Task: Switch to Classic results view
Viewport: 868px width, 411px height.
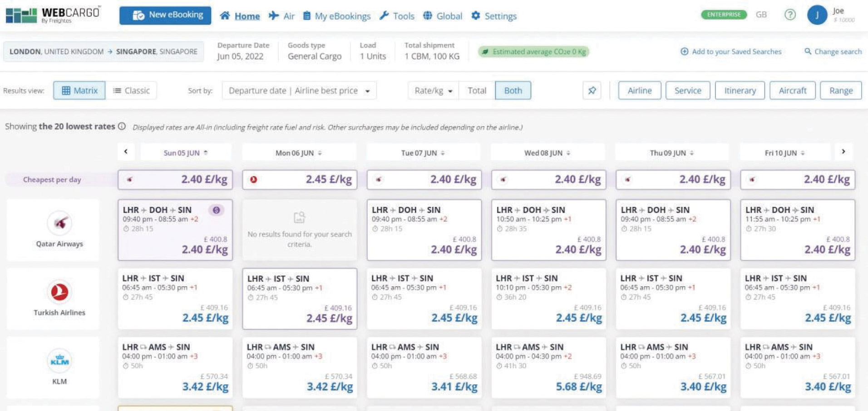Action: 131,90
